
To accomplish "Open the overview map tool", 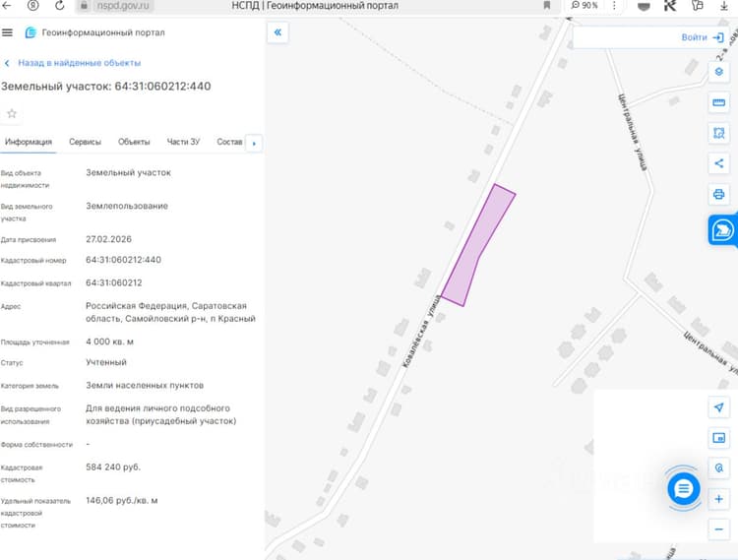I will 718,438.
